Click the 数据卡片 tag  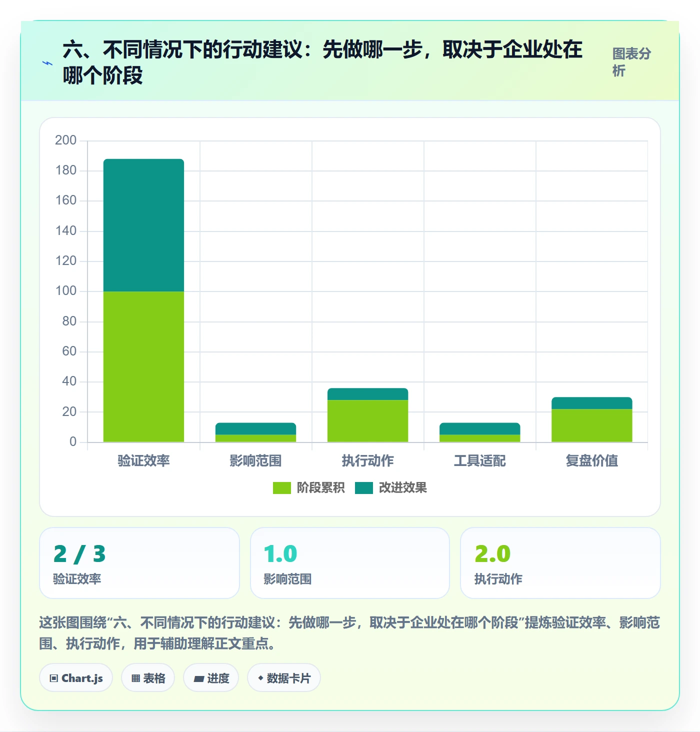(284, 678)
